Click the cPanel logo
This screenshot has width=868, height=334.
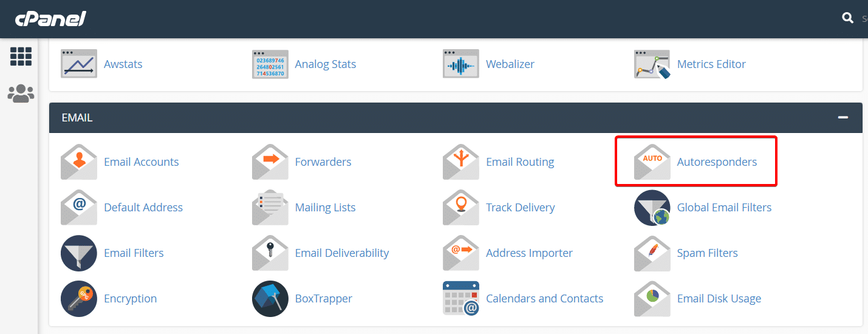(x=50, y=19)
